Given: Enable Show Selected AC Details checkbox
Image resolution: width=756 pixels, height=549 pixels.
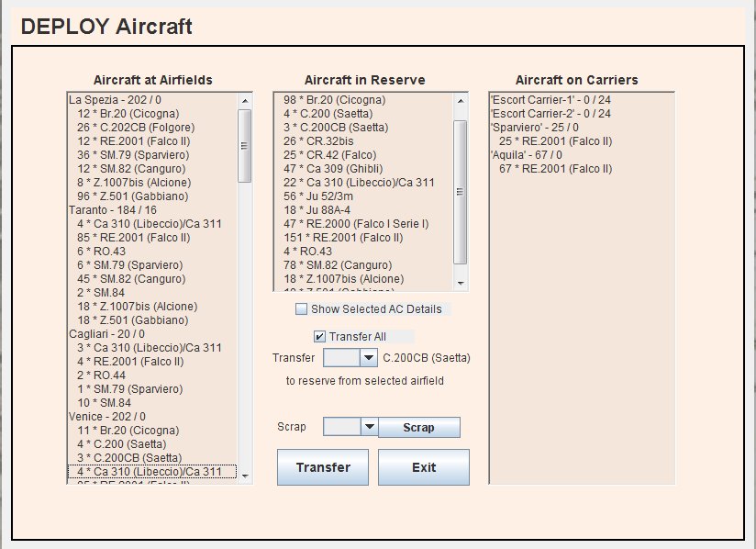Looking at the screenshot, I should coord(302,309).
